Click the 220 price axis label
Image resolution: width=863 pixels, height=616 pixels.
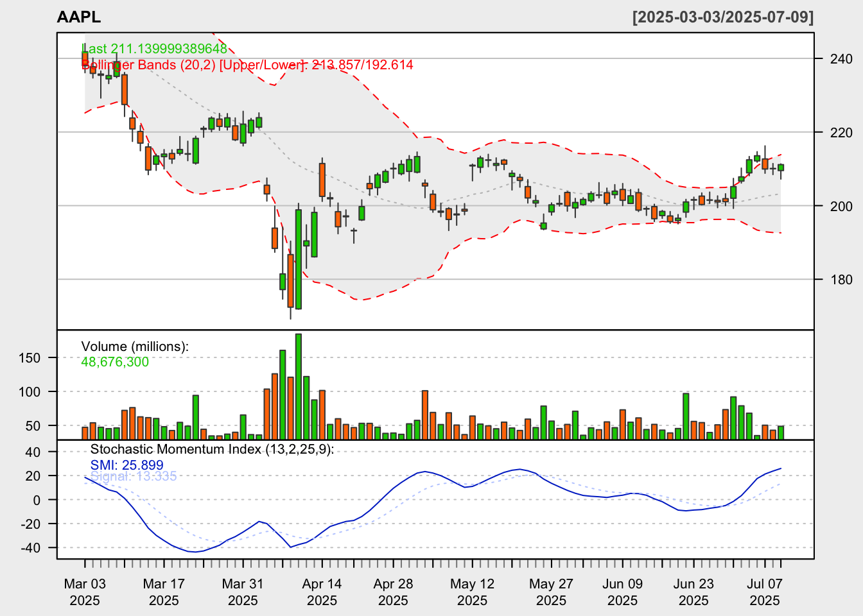(841, 133)
